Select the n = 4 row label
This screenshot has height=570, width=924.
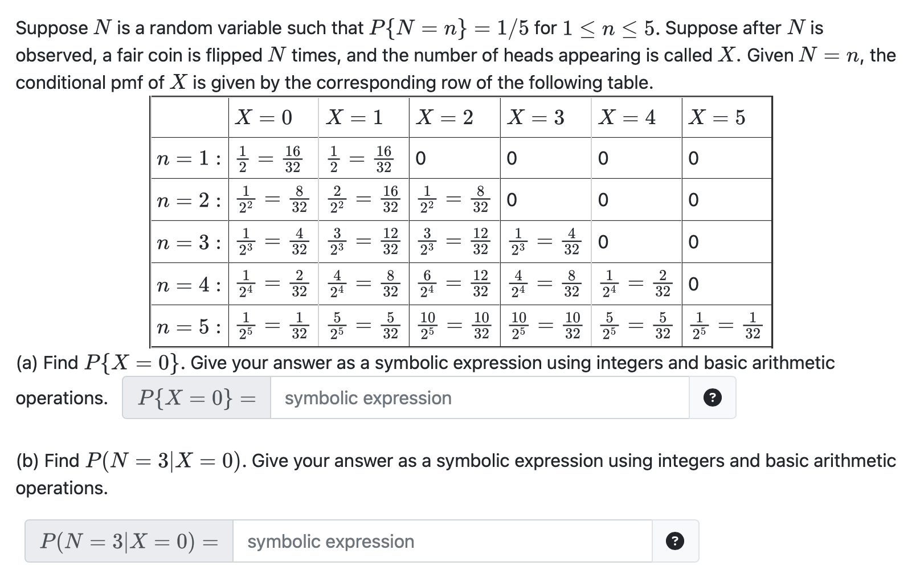pyautogui.click(x=190, y=284)
